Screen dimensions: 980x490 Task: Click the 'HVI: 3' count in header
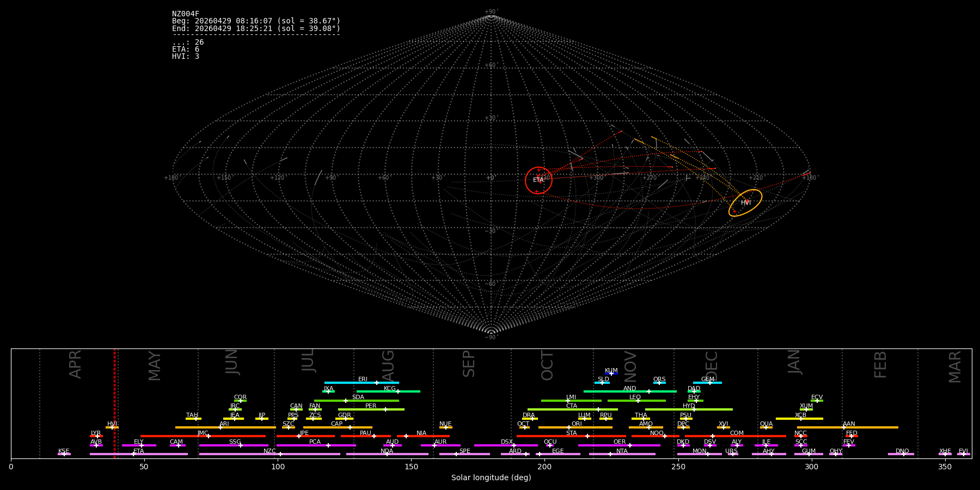click(x=186, y=57)
